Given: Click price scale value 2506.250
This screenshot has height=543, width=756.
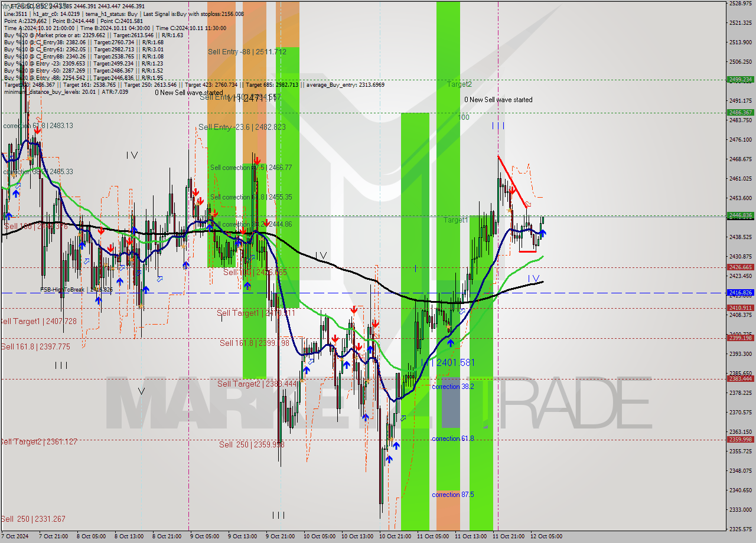Looking at the screenshot, I should point(740,62).
